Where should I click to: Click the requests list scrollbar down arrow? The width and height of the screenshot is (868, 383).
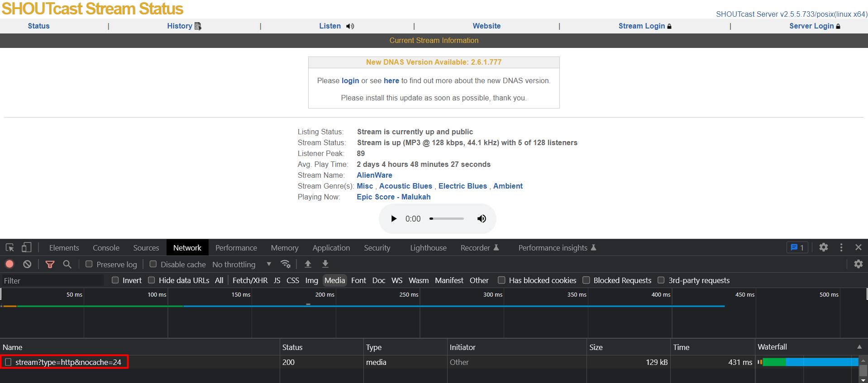(863, 380)
